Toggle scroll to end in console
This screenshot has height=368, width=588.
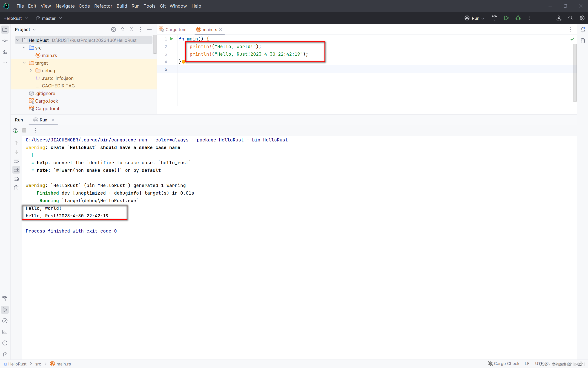[x=16, y=170]
